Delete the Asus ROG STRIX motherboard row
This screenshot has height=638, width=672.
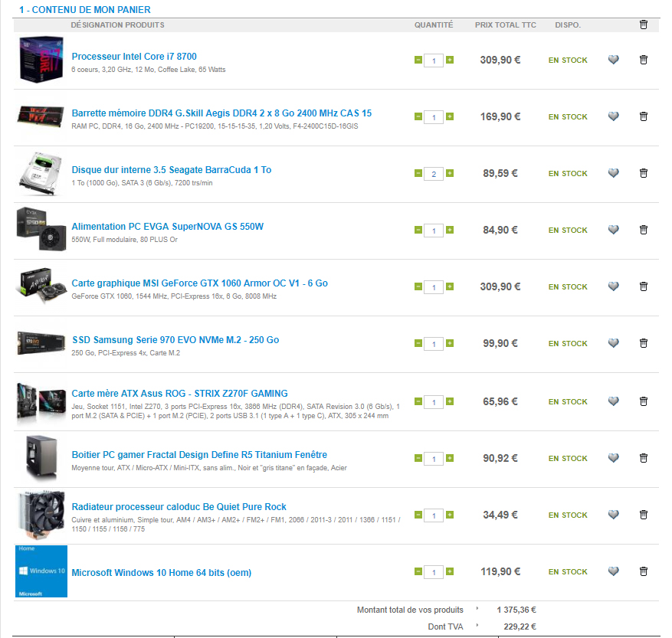643,401
